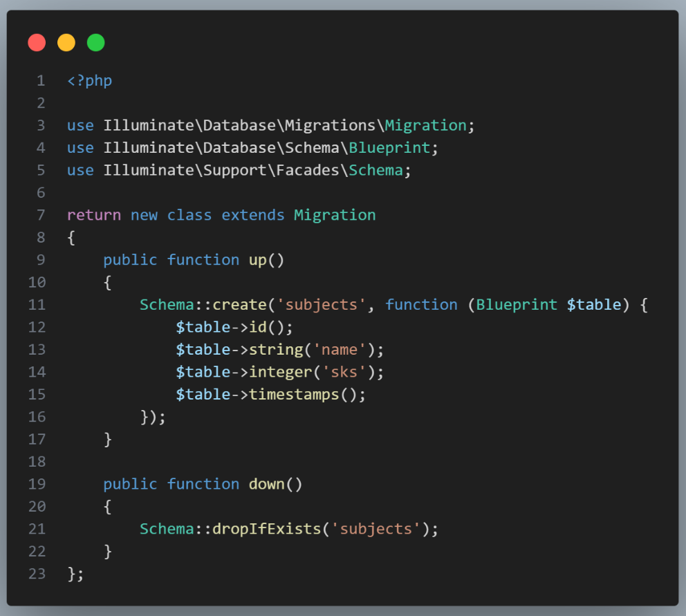
Task: Select the Migration class name on line 3
Action: (x=426, y=125)
